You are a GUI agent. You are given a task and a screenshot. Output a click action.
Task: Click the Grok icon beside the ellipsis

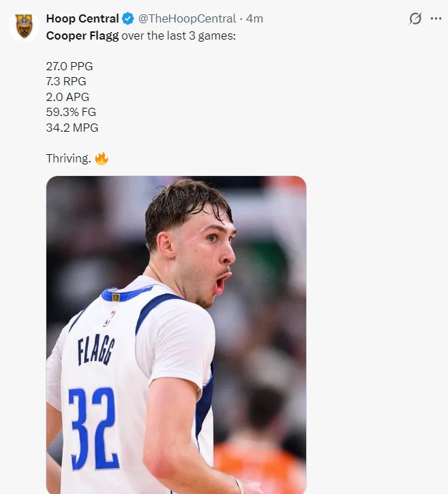click(415, 18)
